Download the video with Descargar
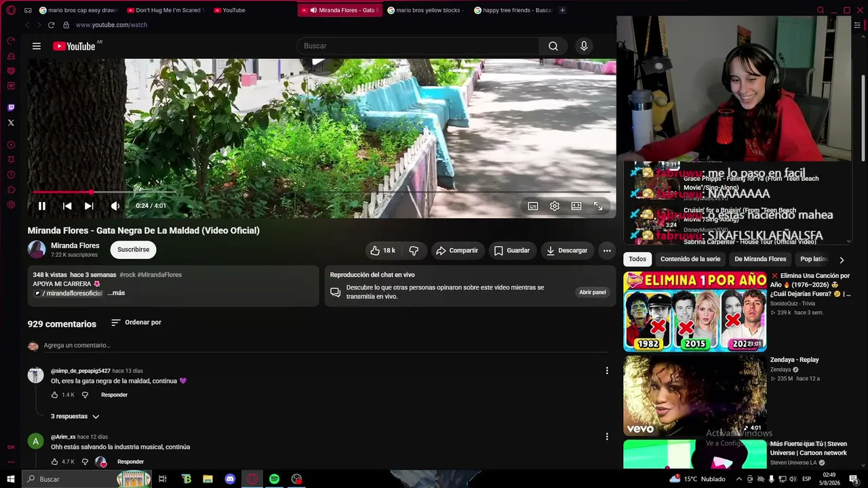This screenshot has height=488, width=868. tap(567, 251)
